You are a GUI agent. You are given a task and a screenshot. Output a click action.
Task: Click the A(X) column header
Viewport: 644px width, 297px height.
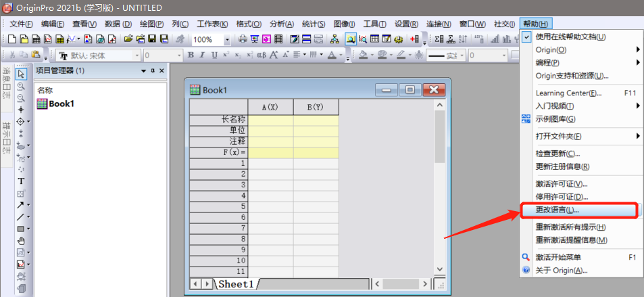click(x=270, y=107)
